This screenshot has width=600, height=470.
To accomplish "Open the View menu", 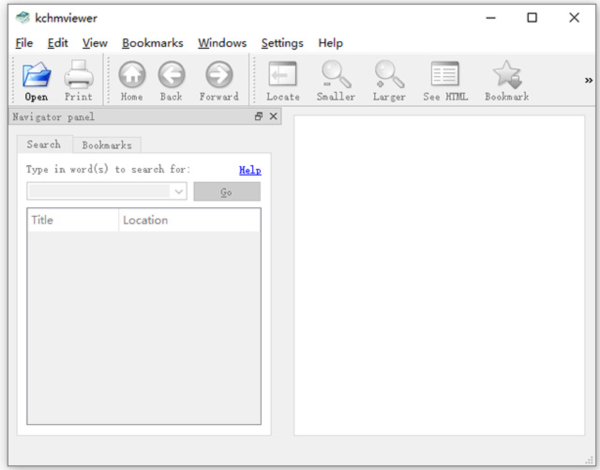I will [x=95, y=43].
